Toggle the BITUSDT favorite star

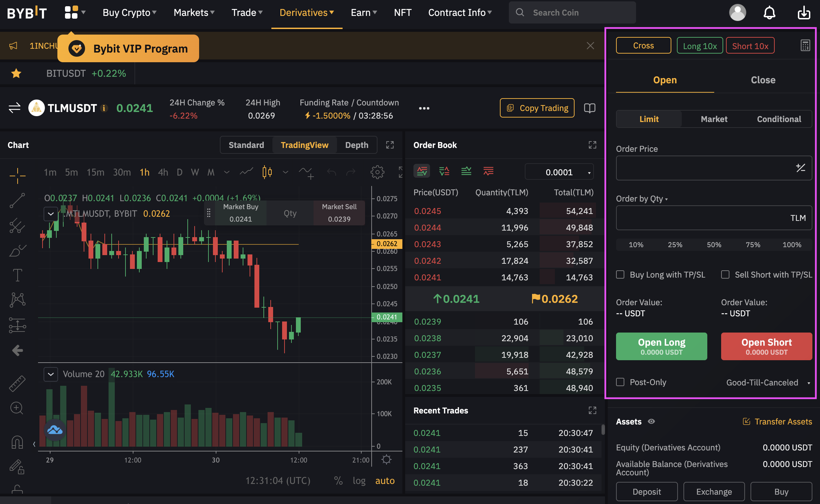pyautogui.click(x=16, y=73)
